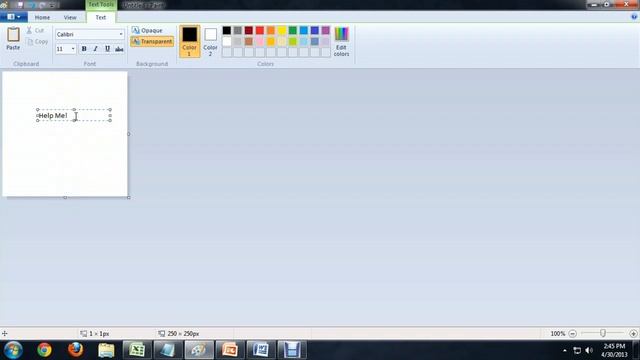
Task: Pick the black palette swatch
Action: [x=227, y=30]
